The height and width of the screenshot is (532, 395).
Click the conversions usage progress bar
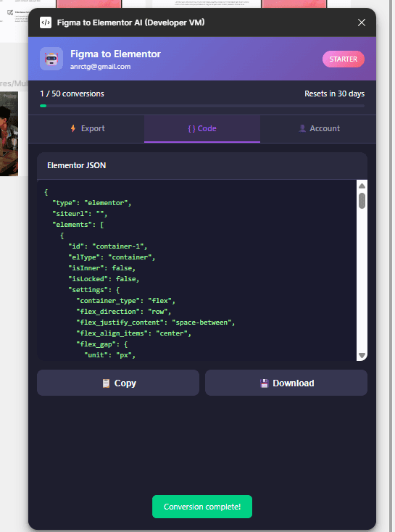point(202,106)
